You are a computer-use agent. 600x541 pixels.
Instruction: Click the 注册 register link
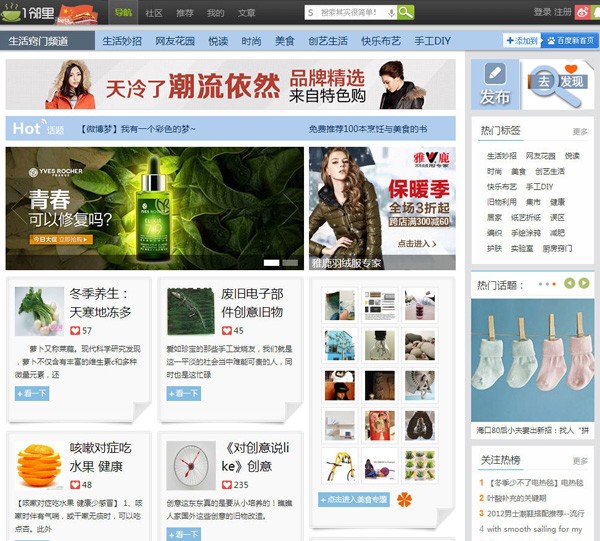563,12
